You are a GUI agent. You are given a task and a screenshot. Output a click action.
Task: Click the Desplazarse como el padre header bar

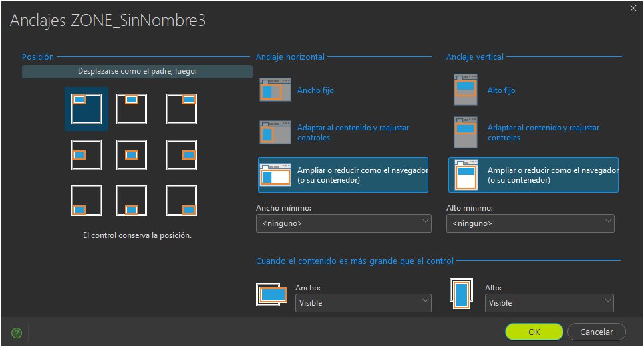(137, 71)
